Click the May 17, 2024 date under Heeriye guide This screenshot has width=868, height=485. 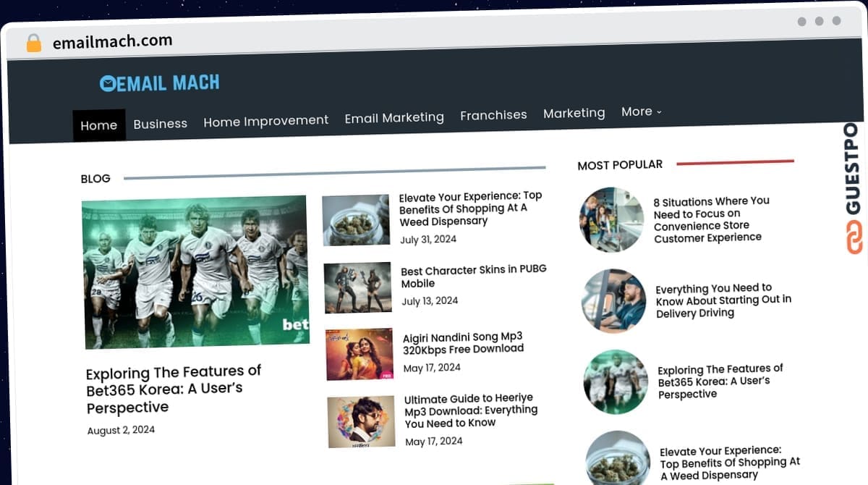pyautogui.click(x=434, y=442)
